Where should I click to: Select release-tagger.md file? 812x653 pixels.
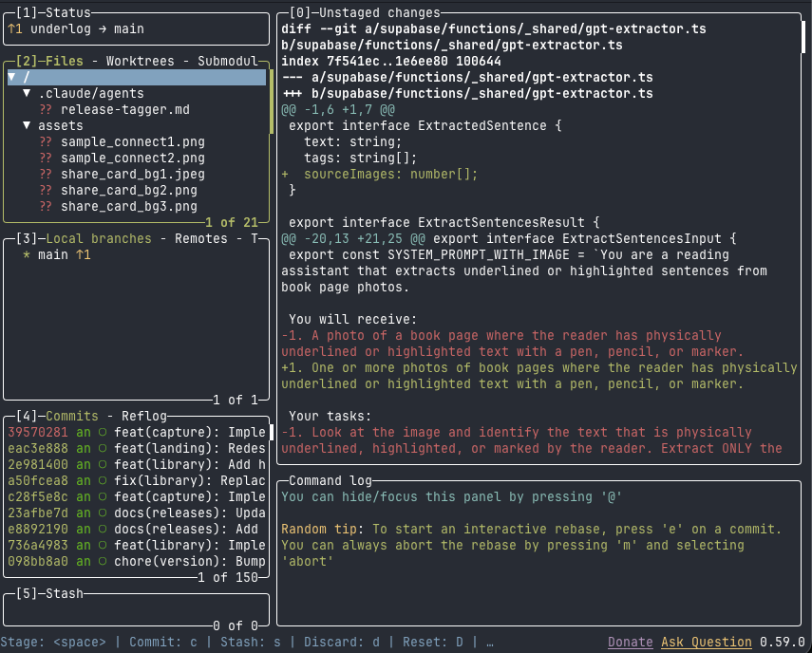(x=124, y=110)
